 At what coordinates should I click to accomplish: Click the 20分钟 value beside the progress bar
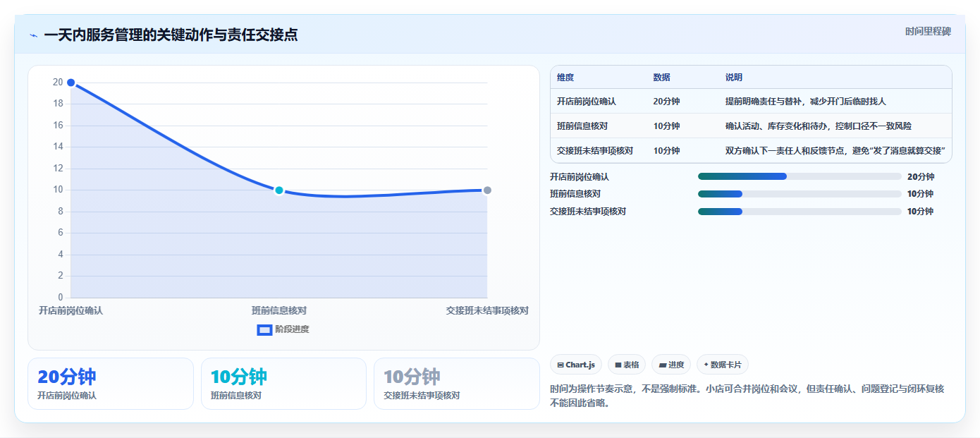(x=921, y=177)
